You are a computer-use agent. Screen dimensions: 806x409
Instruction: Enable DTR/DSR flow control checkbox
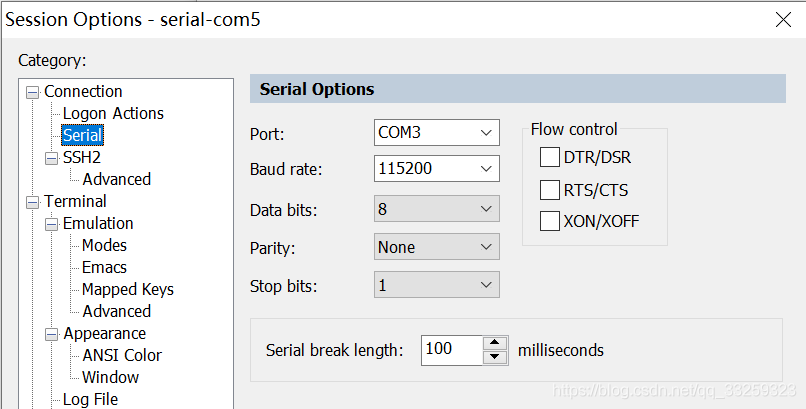point(549,157)
